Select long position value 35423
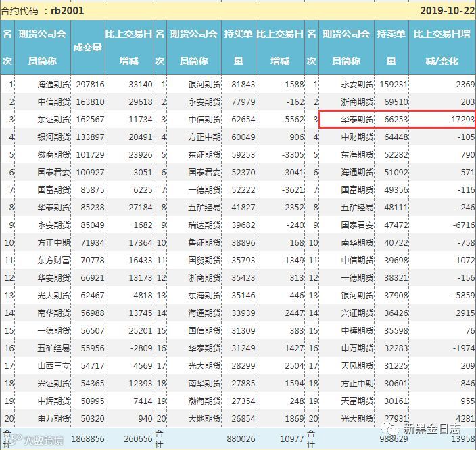The height and width of the screenshot is (450, 476). pyautogui.click(x=243, y=278)
